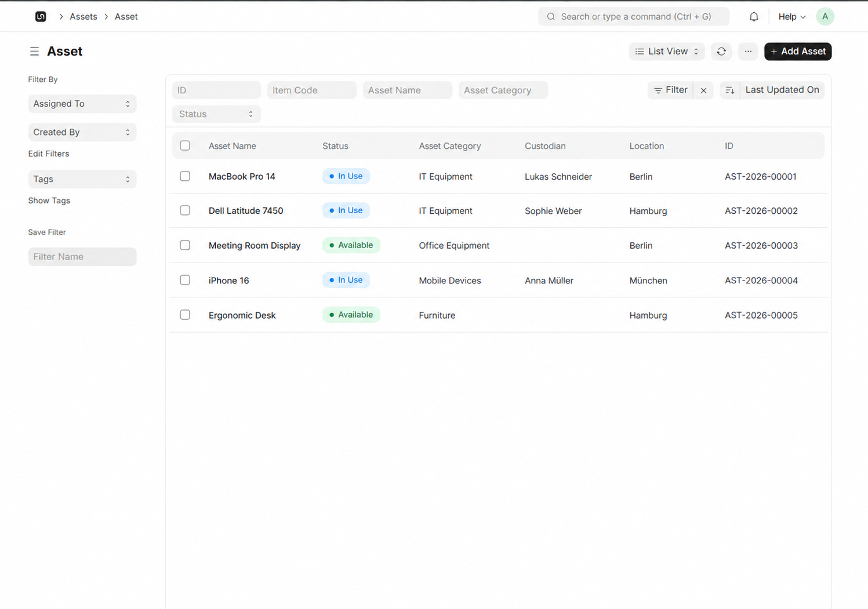868x609 pixels.
Task: Click the Item Code filter field
Action: 312,90
